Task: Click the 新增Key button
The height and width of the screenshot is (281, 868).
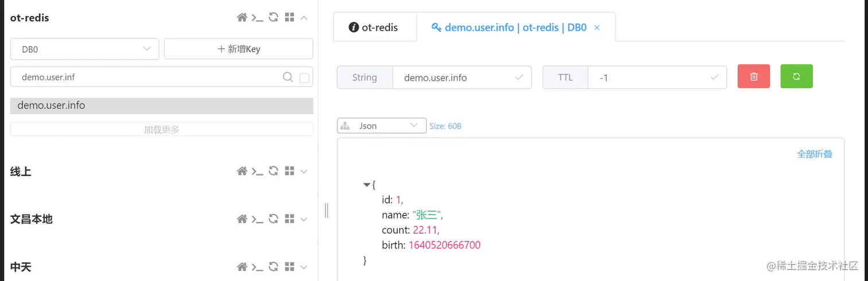Action: 238,49
